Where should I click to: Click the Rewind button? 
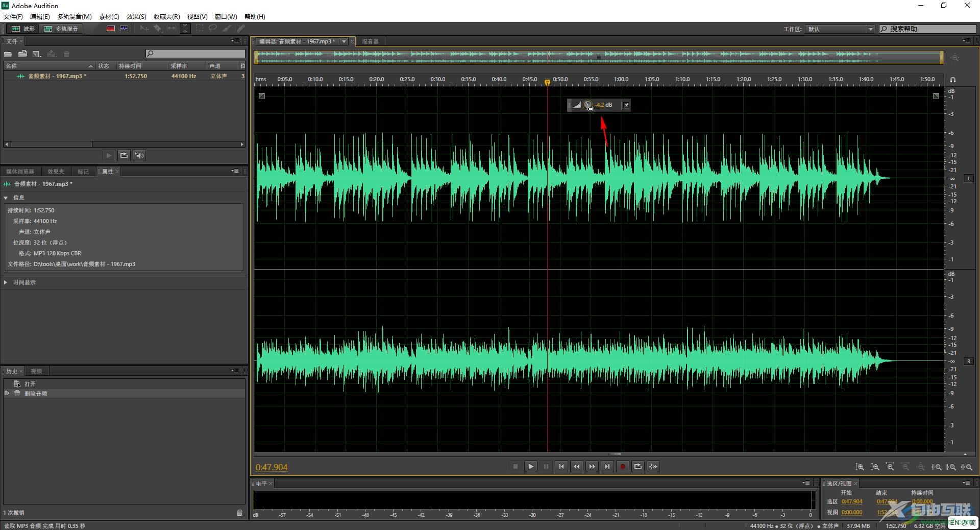[x=577, y=466]
